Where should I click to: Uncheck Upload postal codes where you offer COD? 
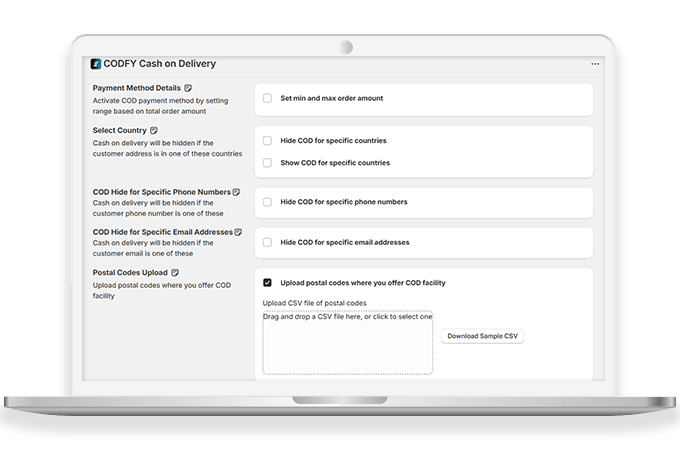tap(267, 283)
